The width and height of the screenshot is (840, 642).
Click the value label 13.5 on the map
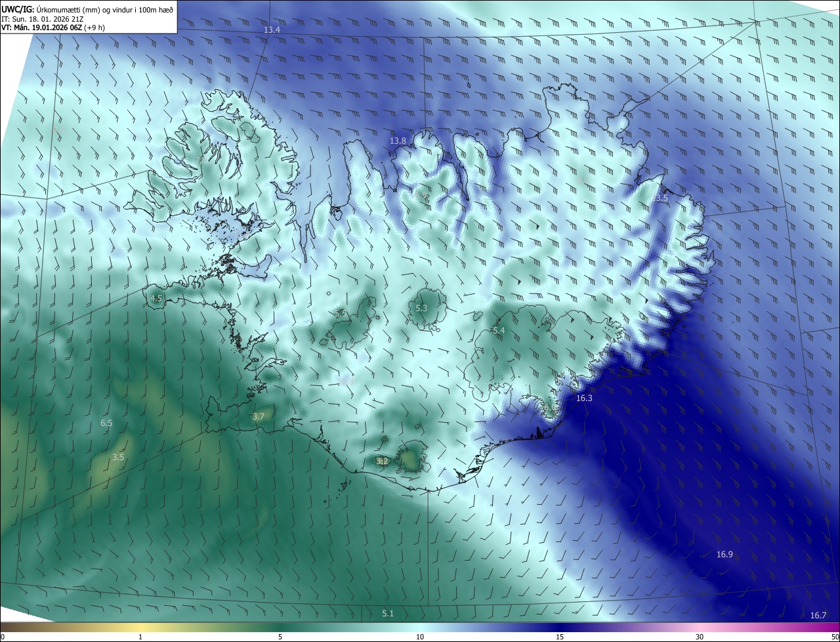(x=660, y=198)
